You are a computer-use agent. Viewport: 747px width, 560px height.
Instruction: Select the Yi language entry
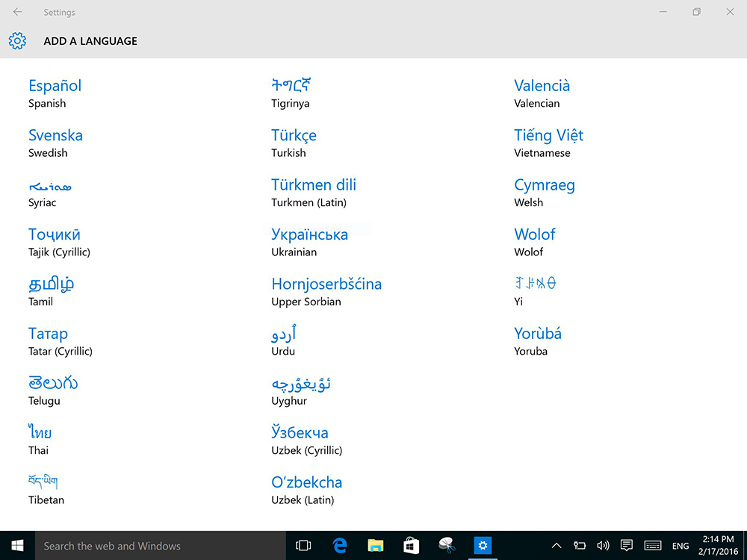click(535, 291)
